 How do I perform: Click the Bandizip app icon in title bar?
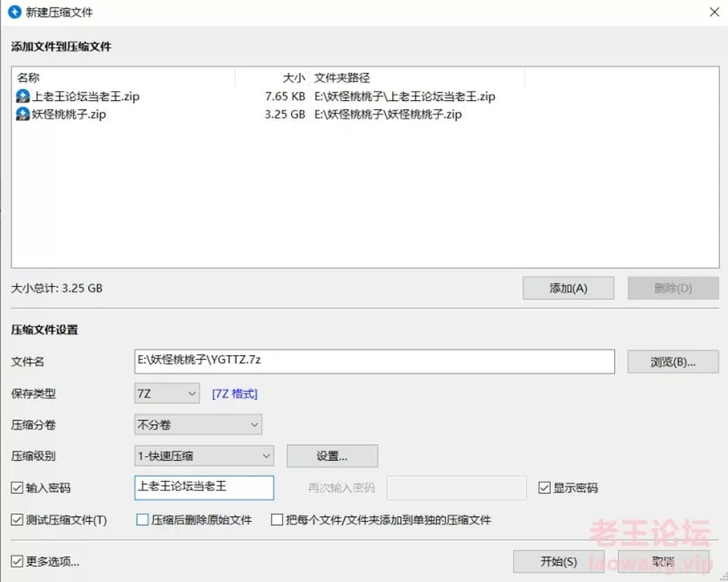click(x=14, y=12)
